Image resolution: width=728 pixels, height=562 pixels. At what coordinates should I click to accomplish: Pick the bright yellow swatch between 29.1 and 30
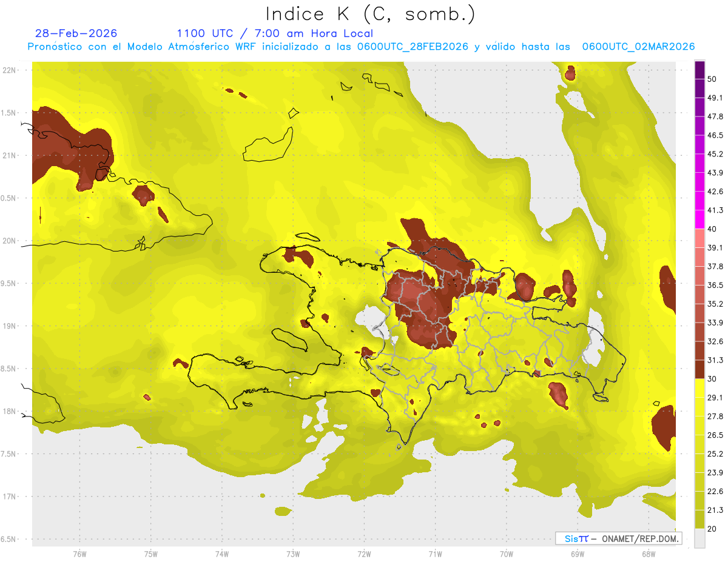tap(699, 388)
